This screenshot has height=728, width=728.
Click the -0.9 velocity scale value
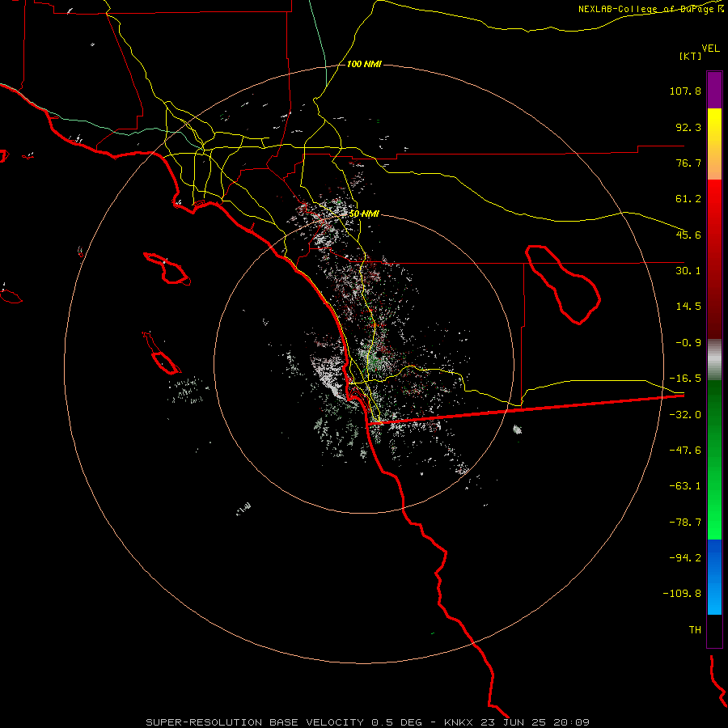click(x=688, y=343)
